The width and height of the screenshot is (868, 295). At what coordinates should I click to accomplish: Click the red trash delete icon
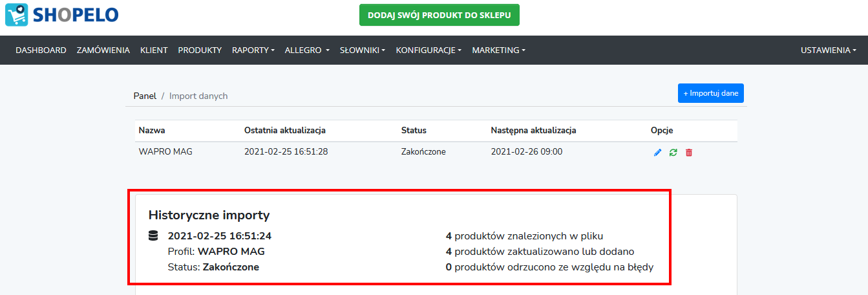(688, 153)
